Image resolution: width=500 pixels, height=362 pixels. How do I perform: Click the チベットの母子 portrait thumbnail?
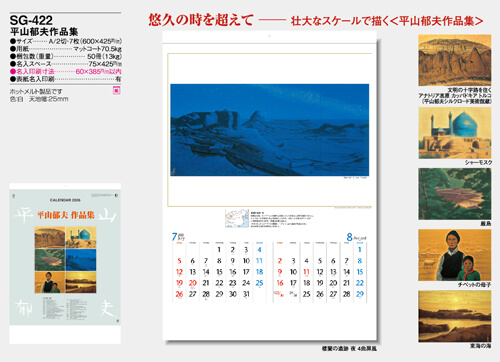455,255
